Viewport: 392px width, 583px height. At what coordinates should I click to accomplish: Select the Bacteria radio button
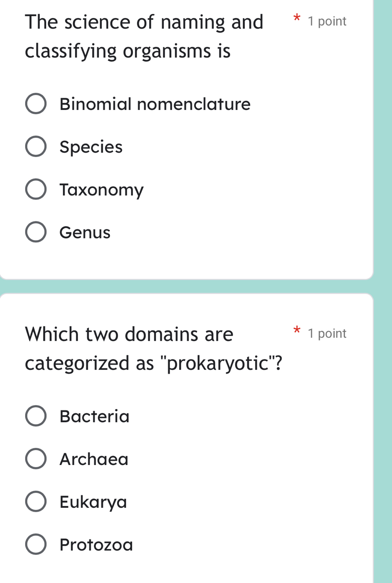point(36,416)
